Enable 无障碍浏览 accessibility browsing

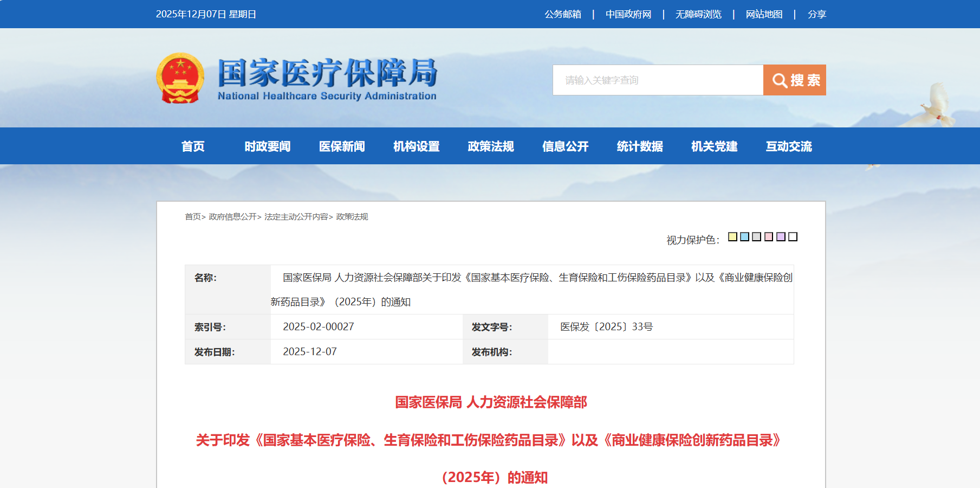[x=698, y=14]
